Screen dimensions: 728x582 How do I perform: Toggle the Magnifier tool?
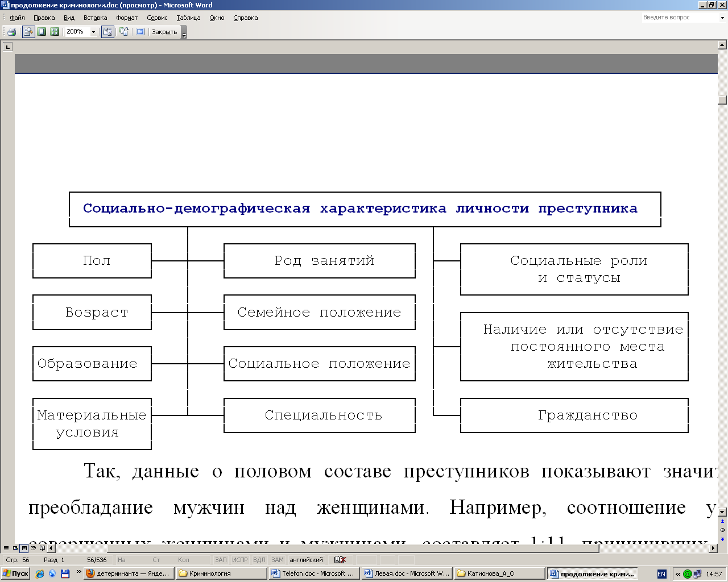(x=28, y=32)
